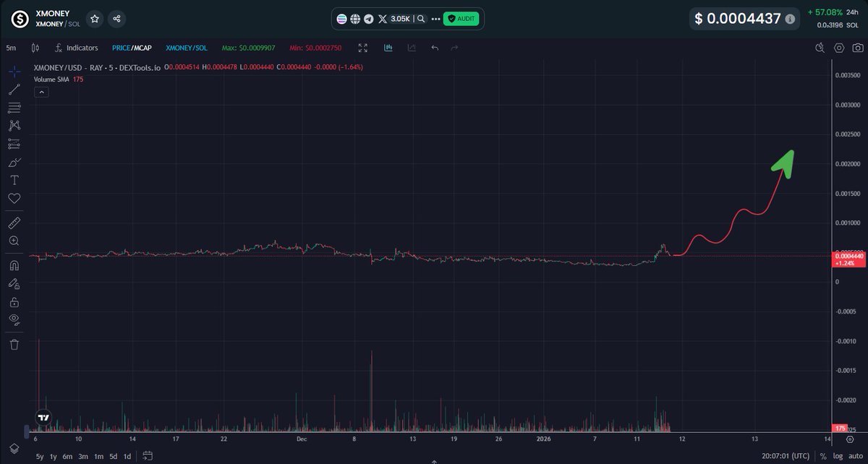The image size is (868, 464).
Task: Open the Indicators dialog
Action: coord(76,48)
